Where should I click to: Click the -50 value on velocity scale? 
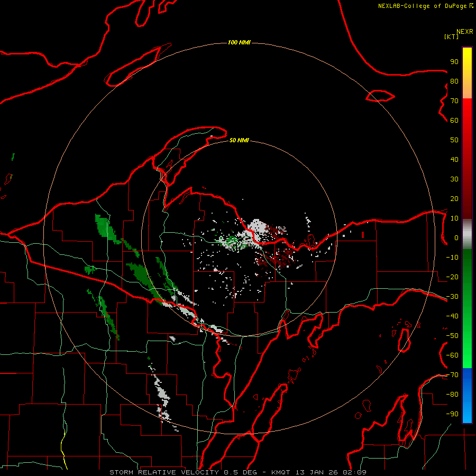pos(452,336)
